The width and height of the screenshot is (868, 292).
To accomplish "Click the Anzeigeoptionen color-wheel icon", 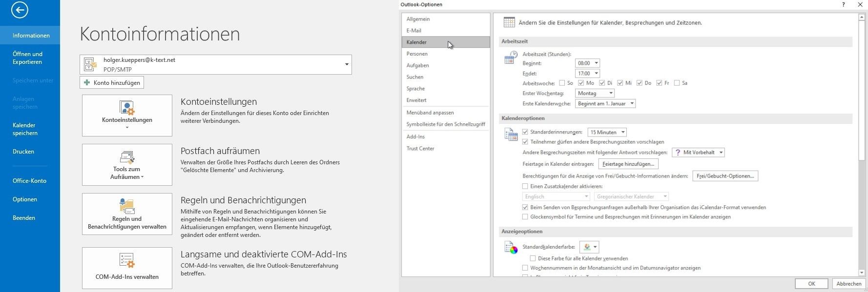I will point(511,248).
